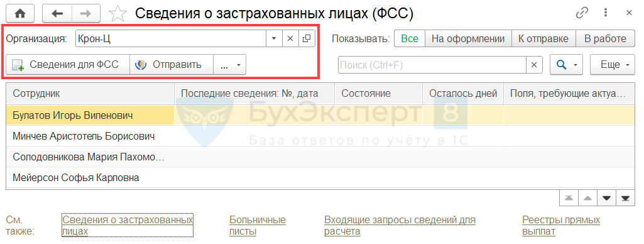Move down one row in list
This screenshot has width=644, height=244.
point(607,198)
